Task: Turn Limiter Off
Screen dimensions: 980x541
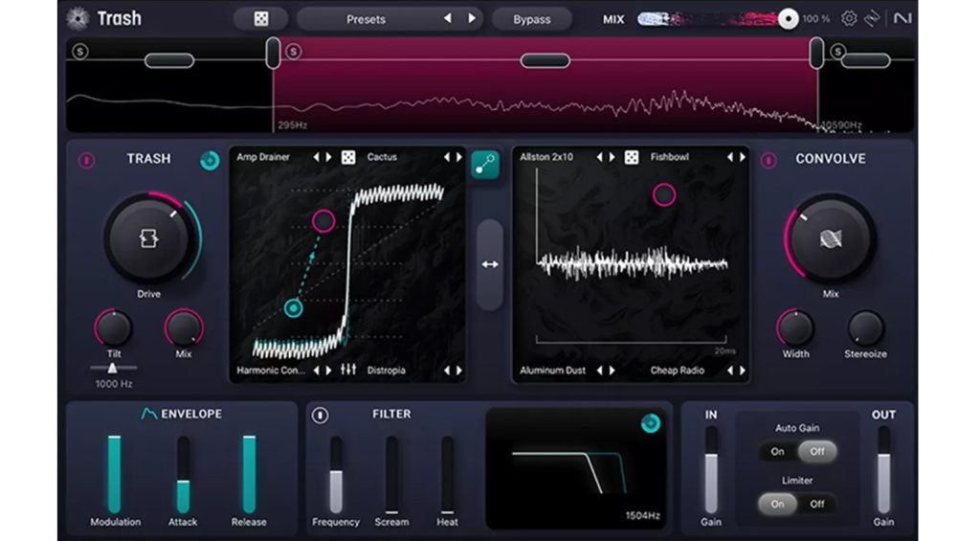Action: tap(817, 504)
